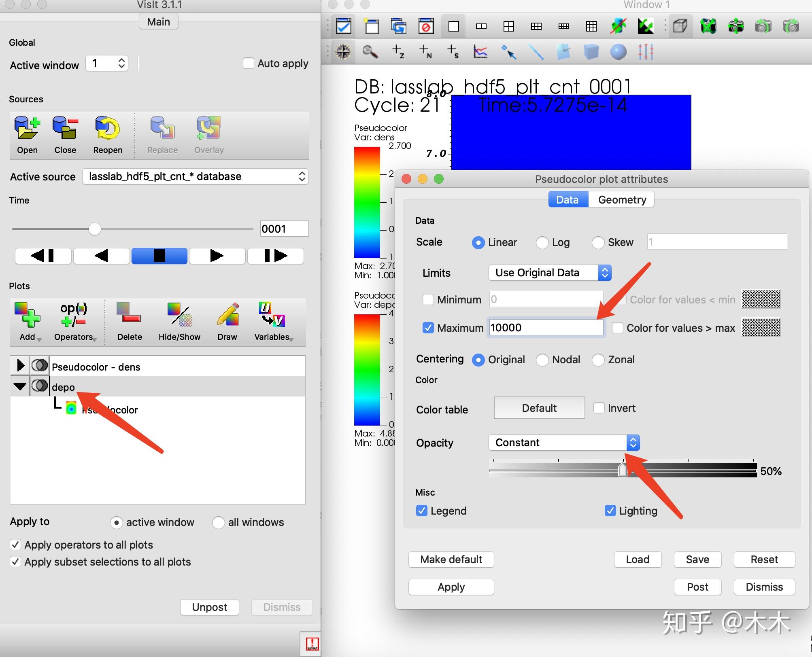Toggle spin mode in Window 1 toolbar

[x=619, y=27]
